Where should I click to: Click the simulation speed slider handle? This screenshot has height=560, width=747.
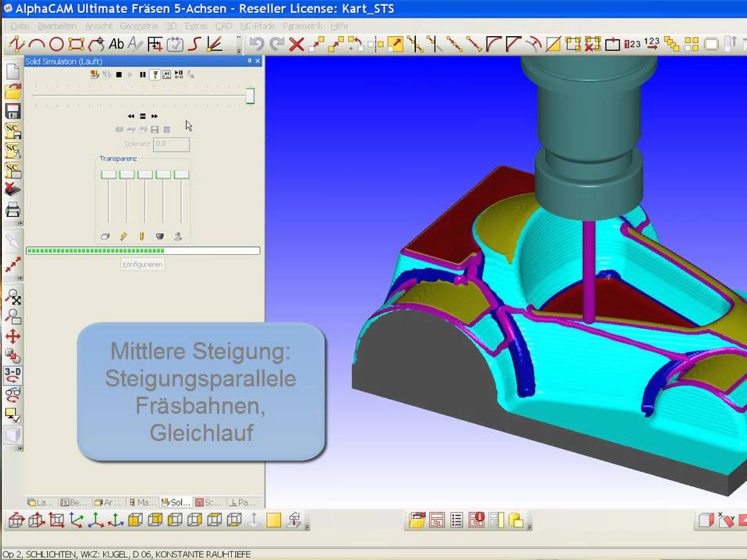click(x=250, y=96)
